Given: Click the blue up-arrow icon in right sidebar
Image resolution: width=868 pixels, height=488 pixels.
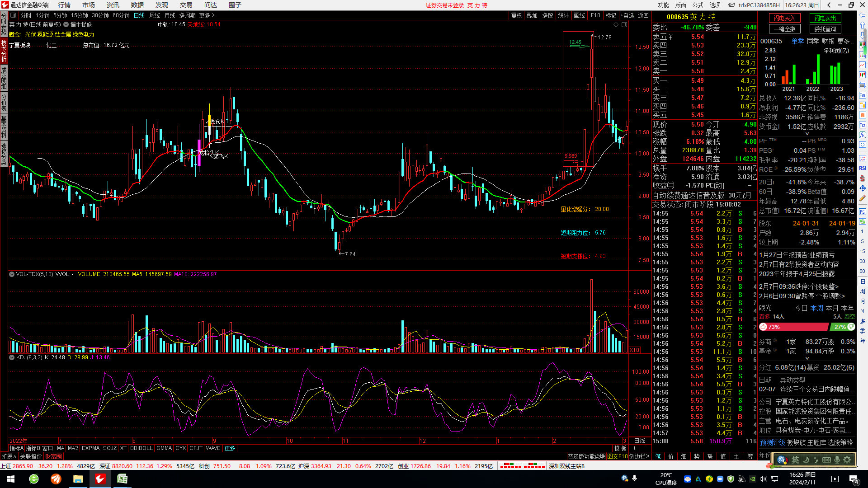Looking at the screenshot, I should (x=862, y=25).
